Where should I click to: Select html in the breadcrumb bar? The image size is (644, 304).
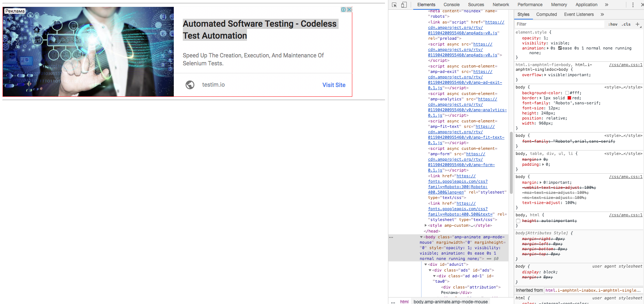pos(404,302)
